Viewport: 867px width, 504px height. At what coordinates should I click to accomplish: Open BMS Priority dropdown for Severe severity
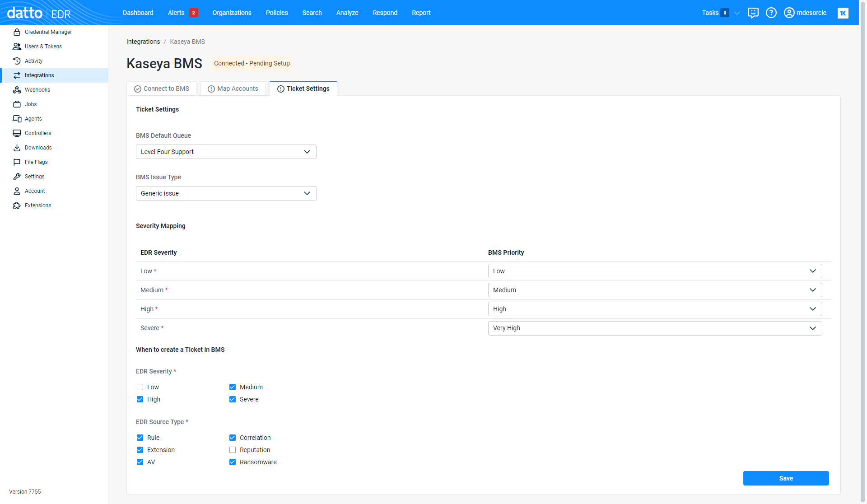pyautogui.click(x=655, y=328)
